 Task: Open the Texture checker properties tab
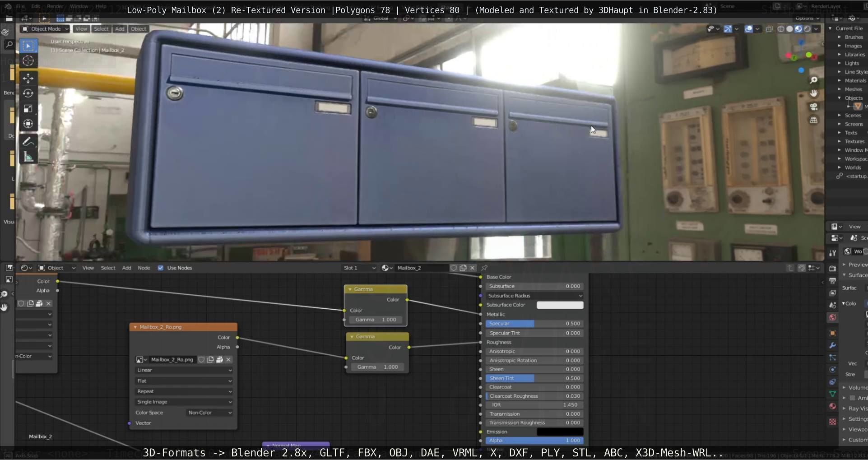pos(833,422)
